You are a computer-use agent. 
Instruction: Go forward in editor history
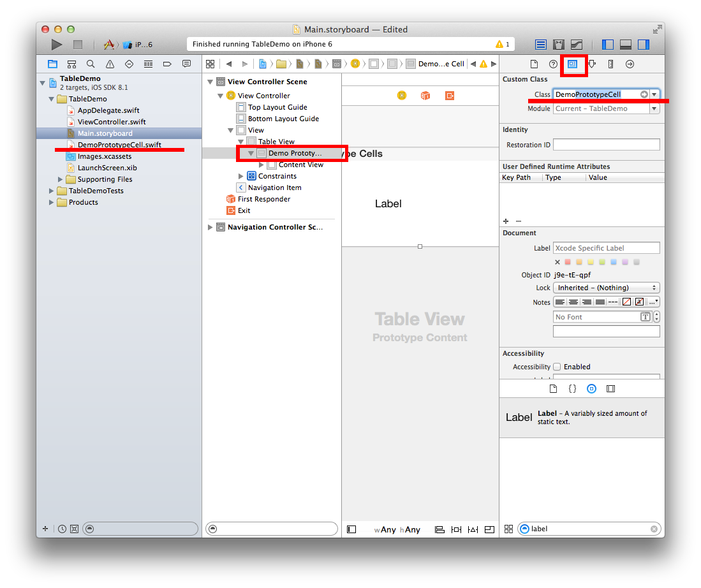tap(244, 64)
